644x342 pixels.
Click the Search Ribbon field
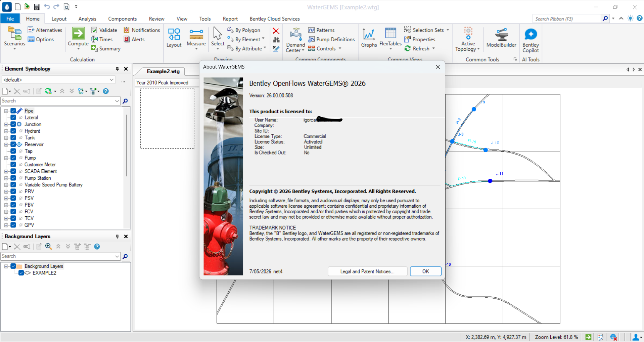tap(567, 19)
